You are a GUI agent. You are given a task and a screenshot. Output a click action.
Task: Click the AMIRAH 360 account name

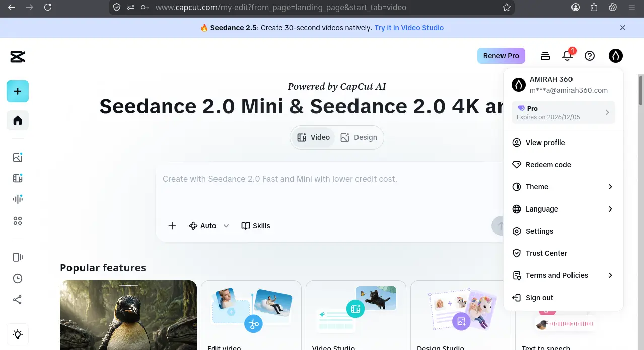pos(551,79)
